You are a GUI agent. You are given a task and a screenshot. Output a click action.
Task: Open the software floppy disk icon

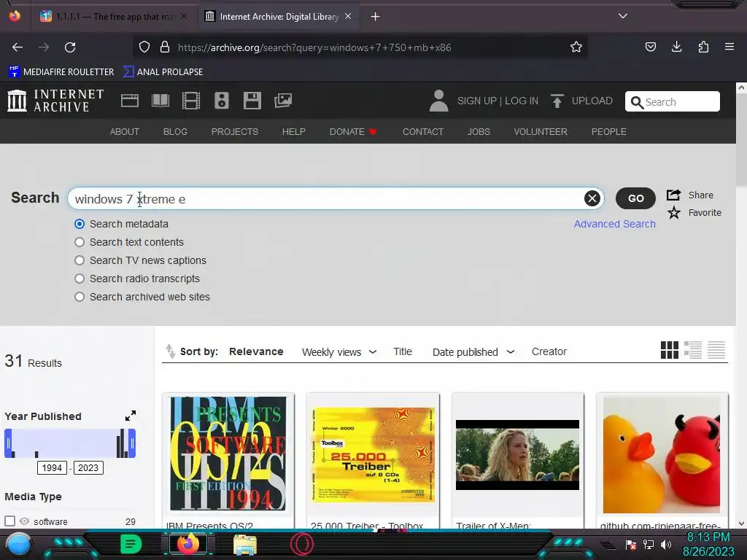(252, 101)
